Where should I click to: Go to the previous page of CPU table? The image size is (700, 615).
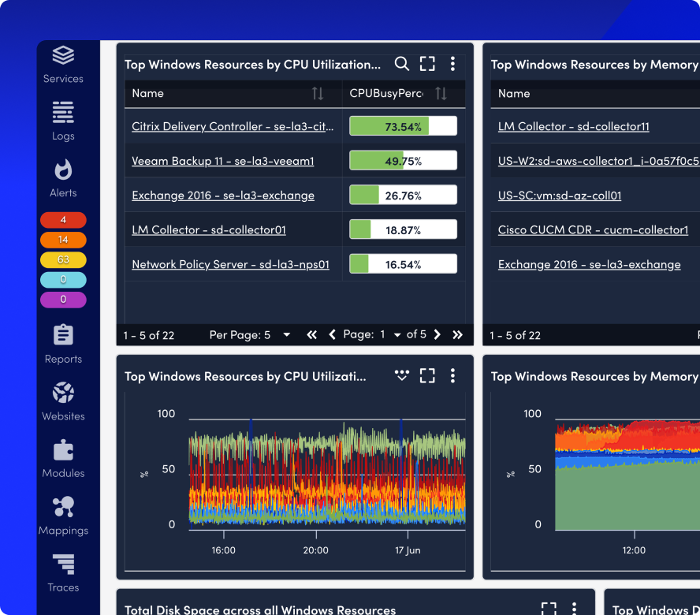coord(332,334)
